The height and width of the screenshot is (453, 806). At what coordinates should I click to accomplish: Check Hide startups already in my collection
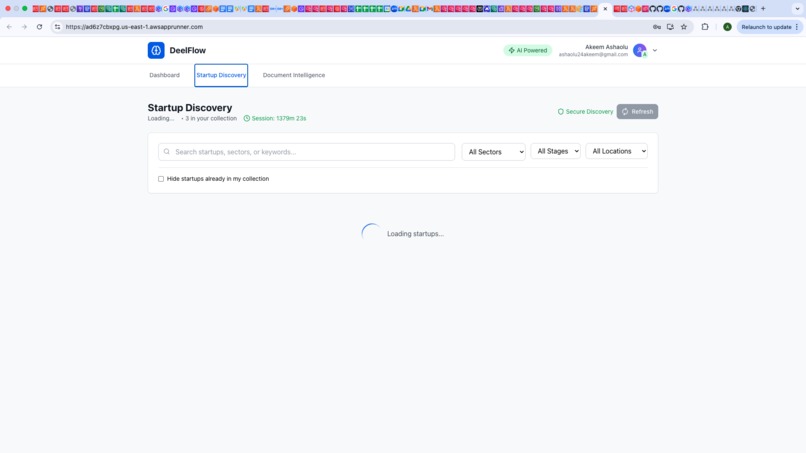click(161, 179)
